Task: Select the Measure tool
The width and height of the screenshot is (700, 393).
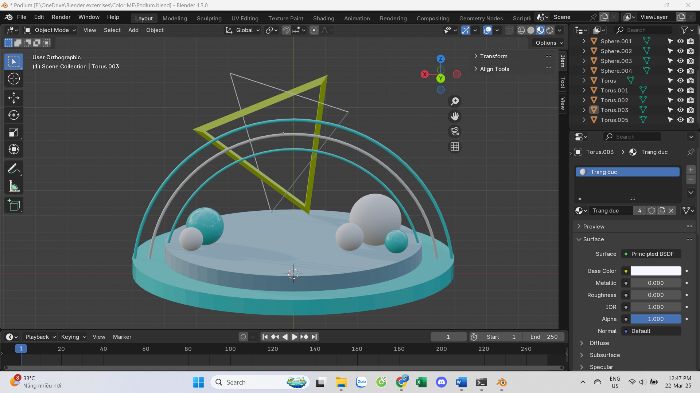Action: 14,186
